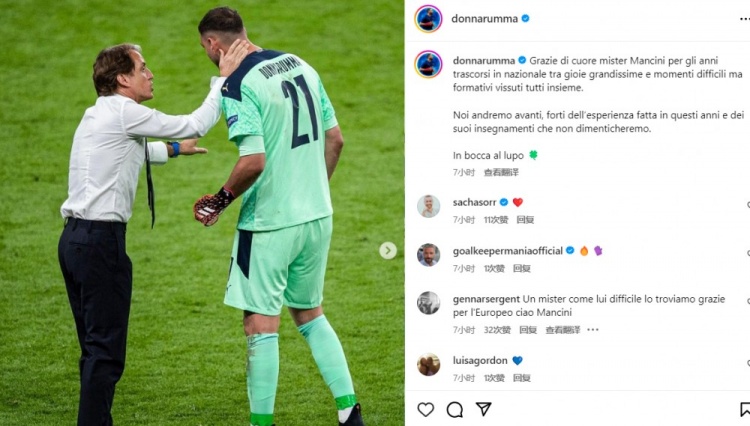
Task: Save post with the bookmark icon
Action: pos(745,409)
